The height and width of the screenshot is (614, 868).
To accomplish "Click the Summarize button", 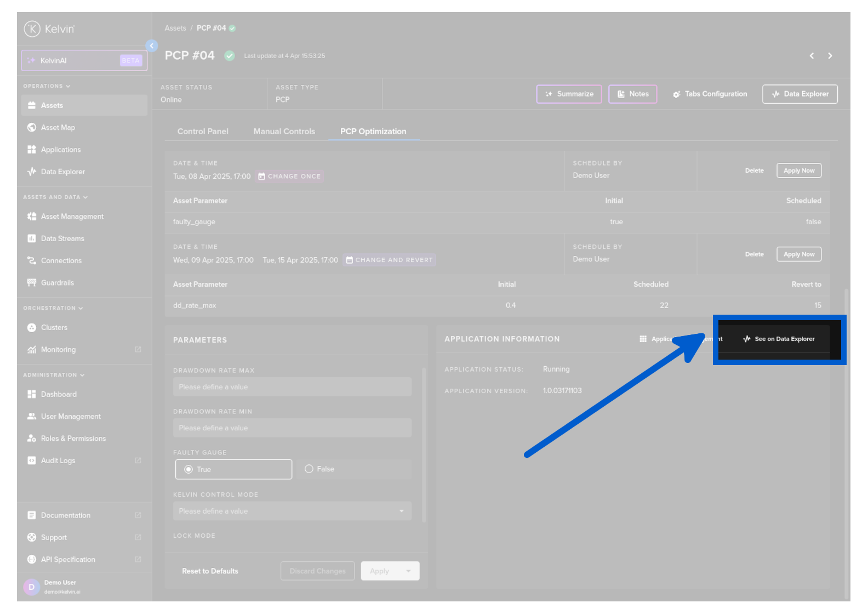I will 569,94.
